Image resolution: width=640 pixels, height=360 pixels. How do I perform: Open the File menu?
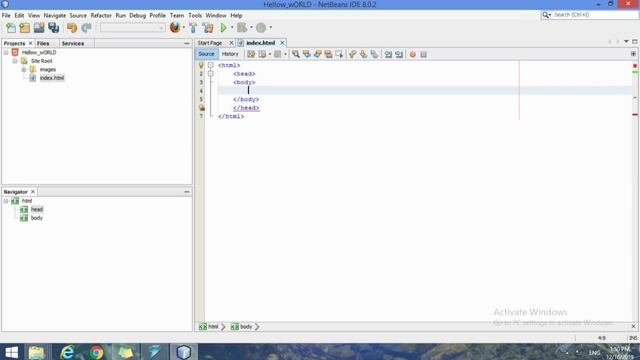[x=6, y=16]
